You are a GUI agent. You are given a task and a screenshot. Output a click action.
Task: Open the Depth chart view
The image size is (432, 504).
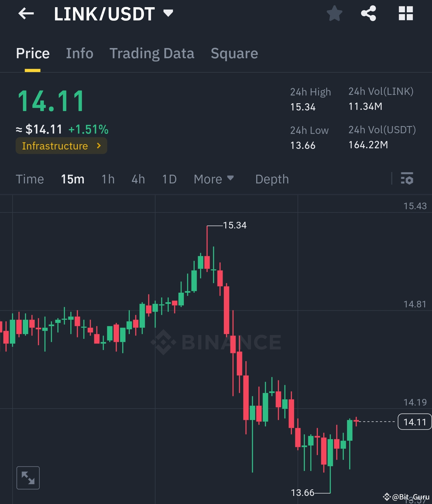coord(272,179)
